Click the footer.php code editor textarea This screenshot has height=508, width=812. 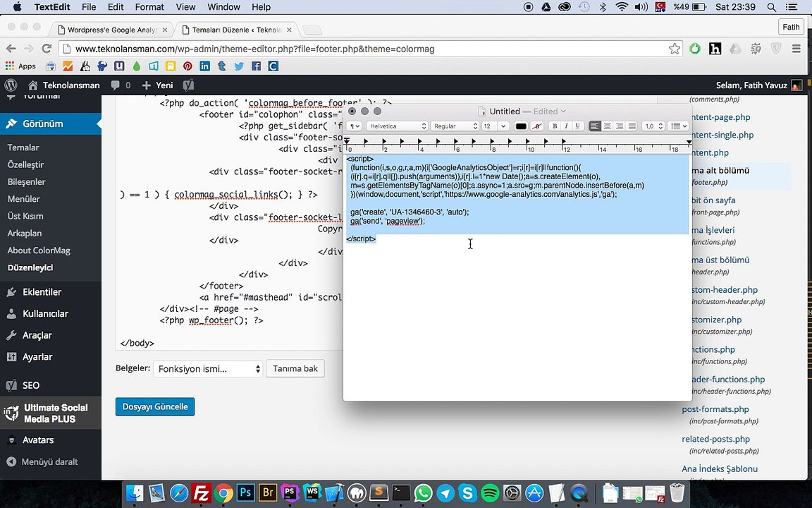(229, 223)
